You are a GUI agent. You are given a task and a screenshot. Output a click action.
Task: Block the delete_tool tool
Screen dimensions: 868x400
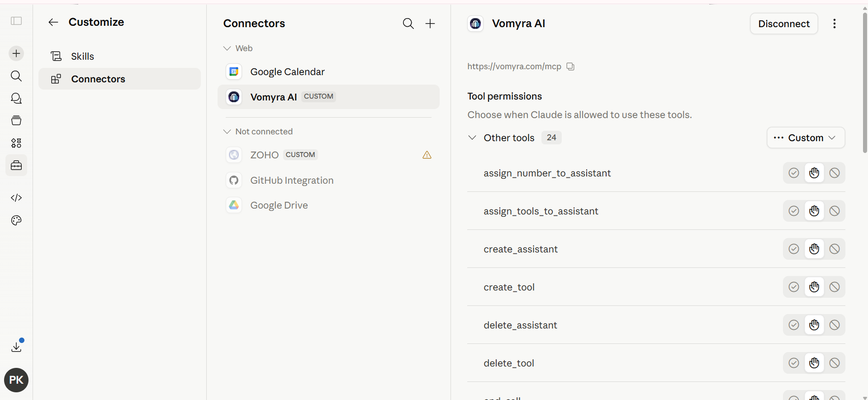point(835,363)
